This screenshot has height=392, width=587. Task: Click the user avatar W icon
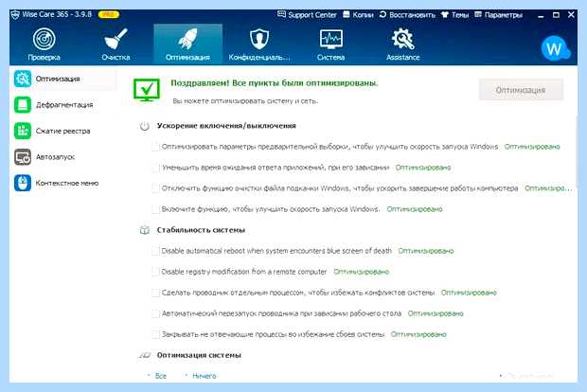[x=556, y=48]
